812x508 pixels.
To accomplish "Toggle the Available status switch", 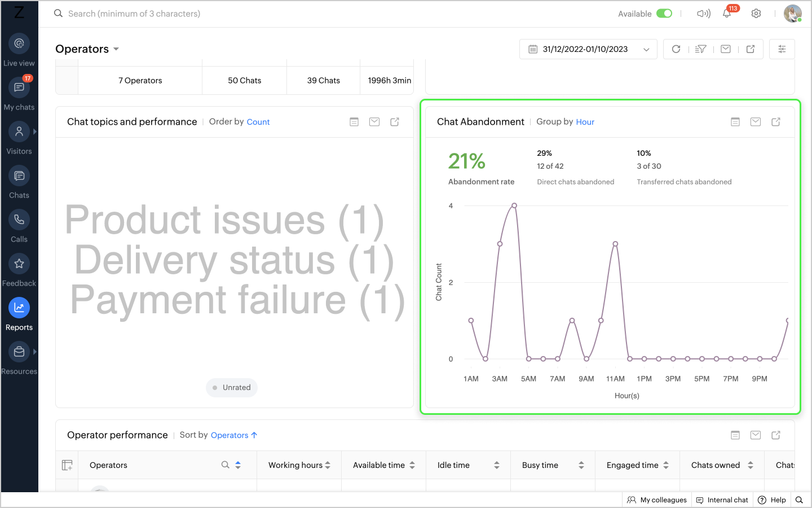I will pos(664,14).
